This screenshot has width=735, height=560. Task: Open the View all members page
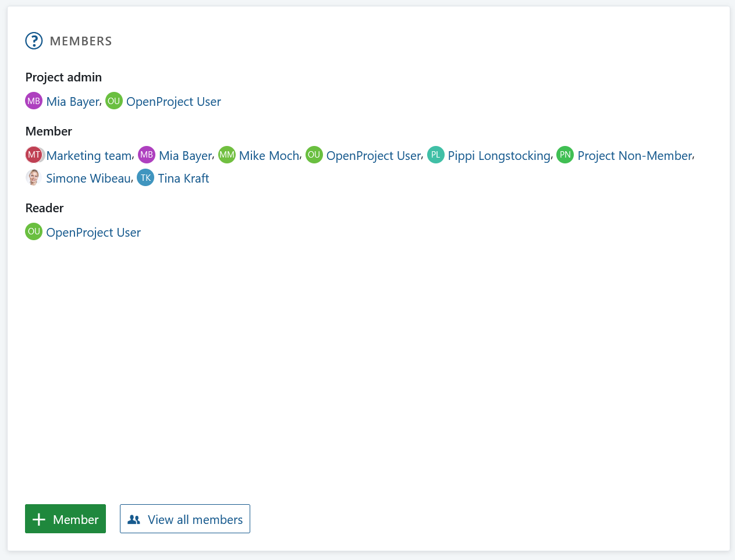185,519
